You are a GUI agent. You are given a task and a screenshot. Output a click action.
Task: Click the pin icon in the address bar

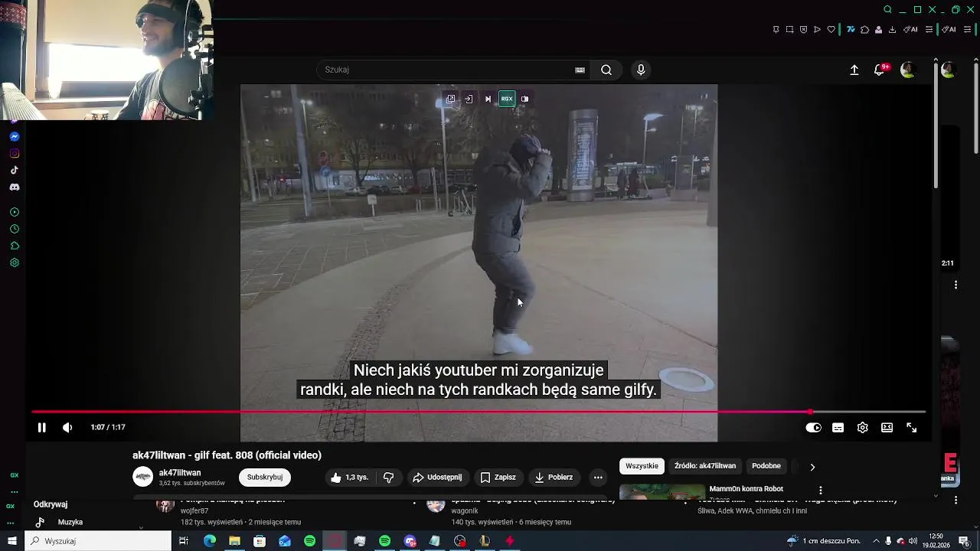click(x=776, y=30)
